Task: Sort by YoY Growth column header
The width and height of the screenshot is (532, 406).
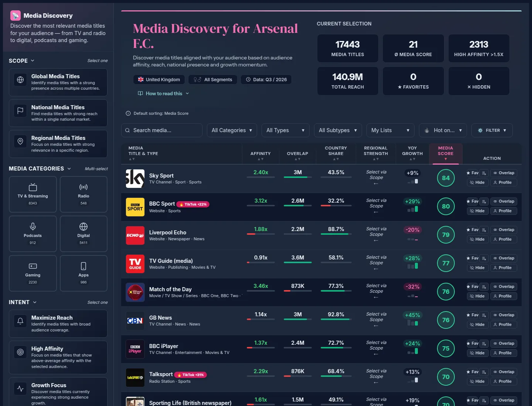Action: click(x=412, y=153)
